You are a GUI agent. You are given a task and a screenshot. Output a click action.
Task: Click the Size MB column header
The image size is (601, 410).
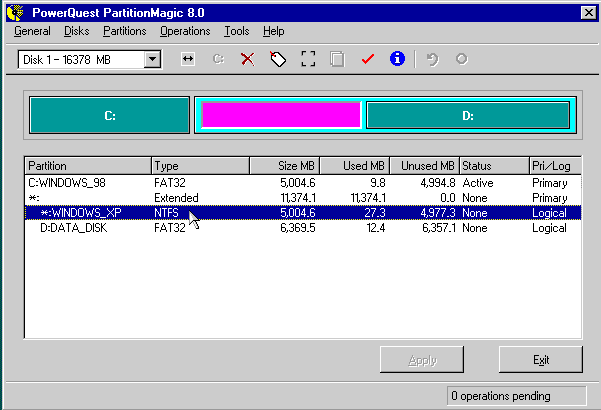click(284, 166)
